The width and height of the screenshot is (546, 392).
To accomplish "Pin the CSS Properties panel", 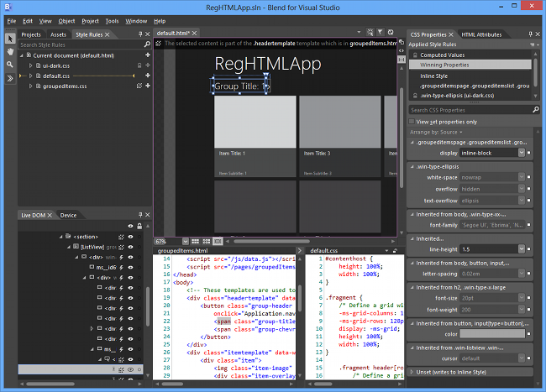I will tap(530, 34).
